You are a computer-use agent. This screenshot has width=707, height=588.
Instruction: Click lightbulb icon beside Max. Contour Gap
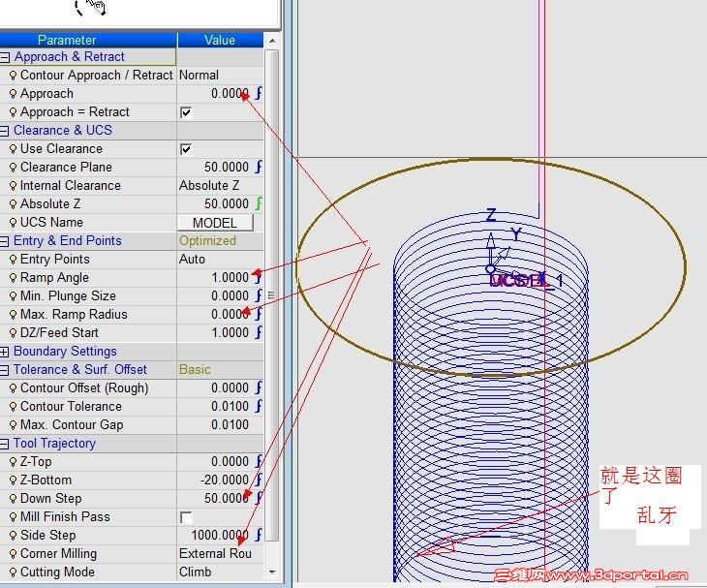tap(14, 425)
